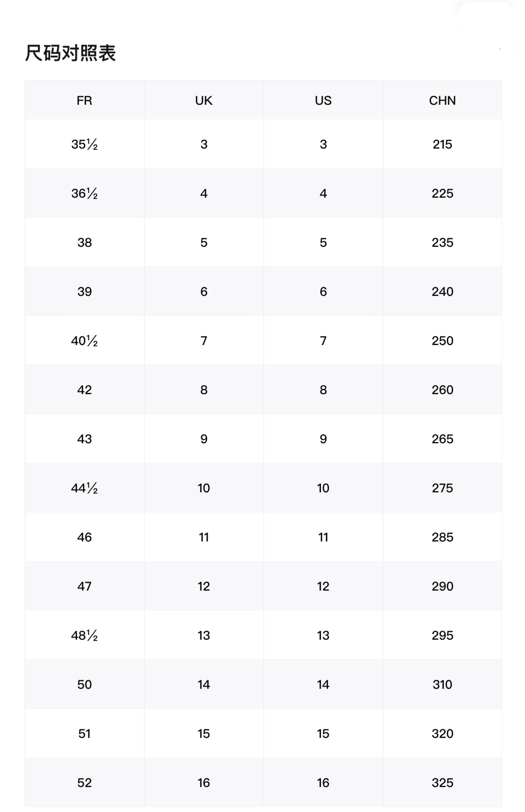
Task: Select the FR column header
Action: pyautogui.click(x=84, y=101)
